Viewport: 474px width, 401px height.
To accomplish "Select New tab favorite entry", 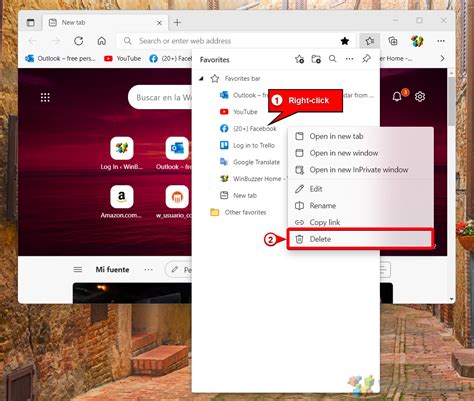I will (x=238, y=195).
